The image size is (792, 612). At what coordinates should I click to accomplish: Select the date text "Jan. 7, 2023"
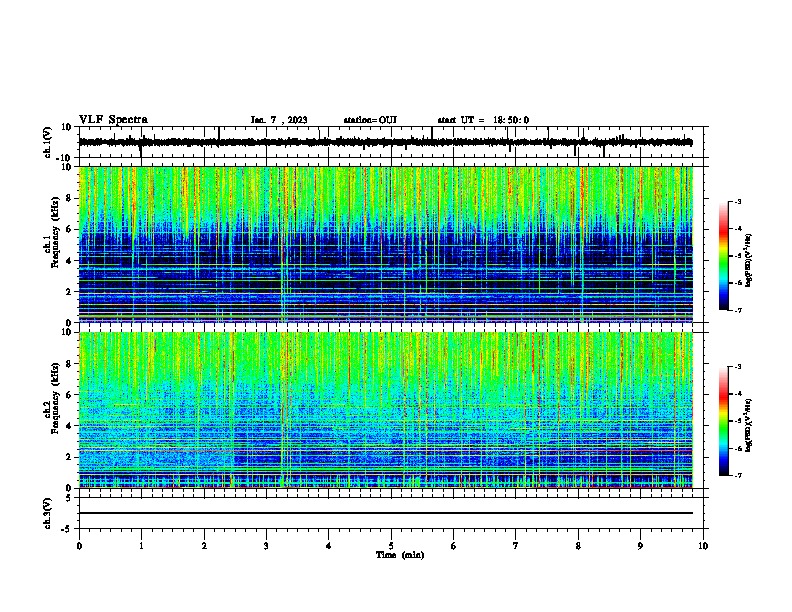(279, 120)
